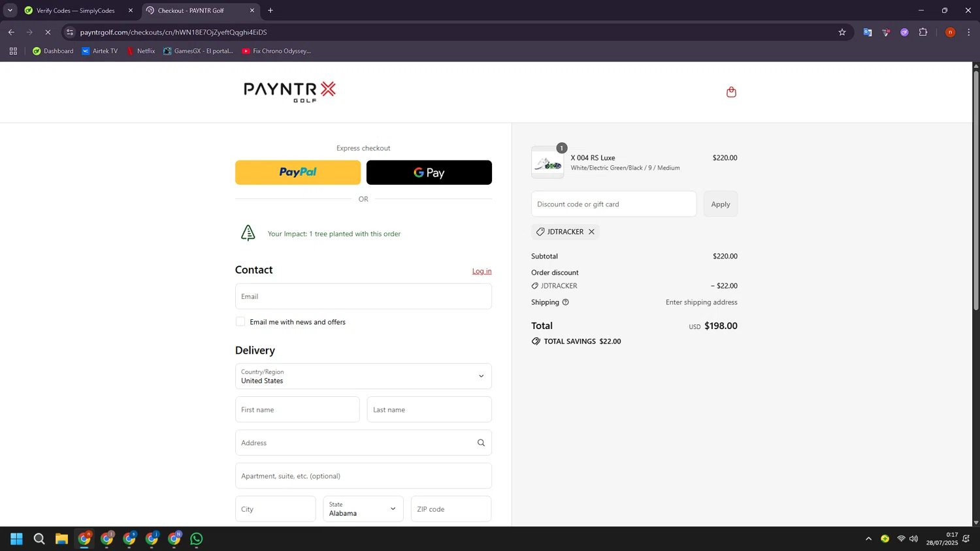Click the Last name field
The width and height of the screenshot is (980, 551).
[429, 409]
